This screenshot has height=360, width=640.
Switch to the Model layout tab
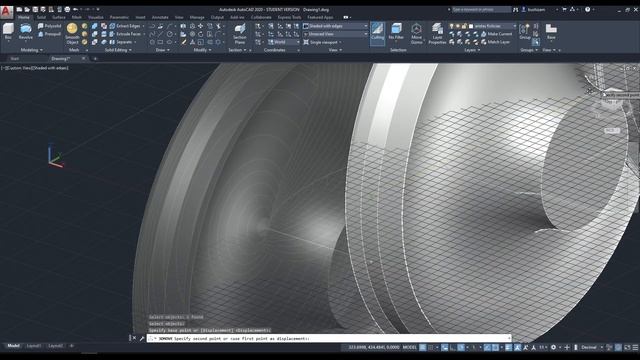pyautogui.click(x=13, y=346)
